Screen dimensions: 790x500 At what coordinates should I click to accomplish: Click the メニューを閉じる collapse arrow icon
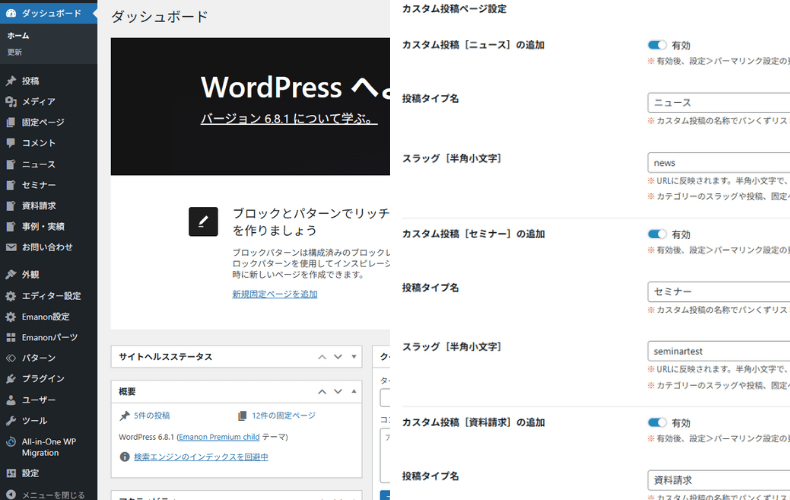click(x=11, y=494)
